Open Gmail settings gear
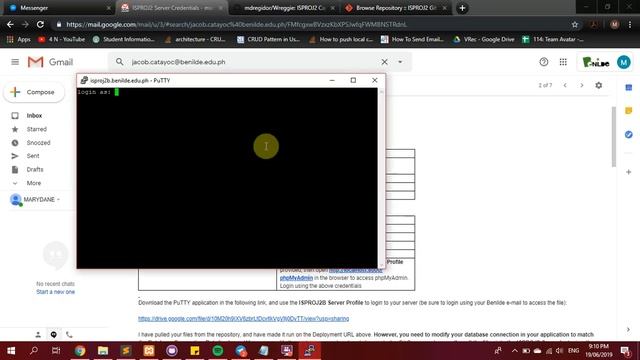 coord(598,85)
